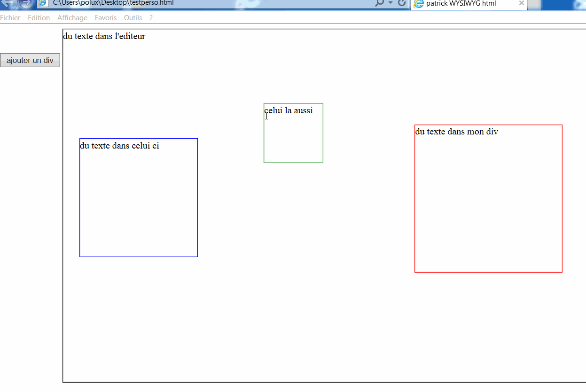Open the Favoris menu
Viewport: 586px width, 392px height.
click(106, 18)
